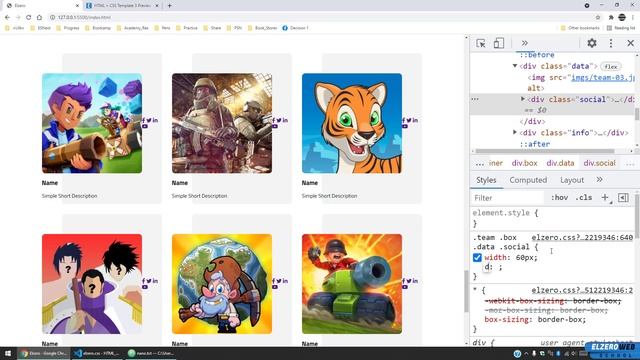
Task: Open the ESheet bookmark folder
Action: 41,28
